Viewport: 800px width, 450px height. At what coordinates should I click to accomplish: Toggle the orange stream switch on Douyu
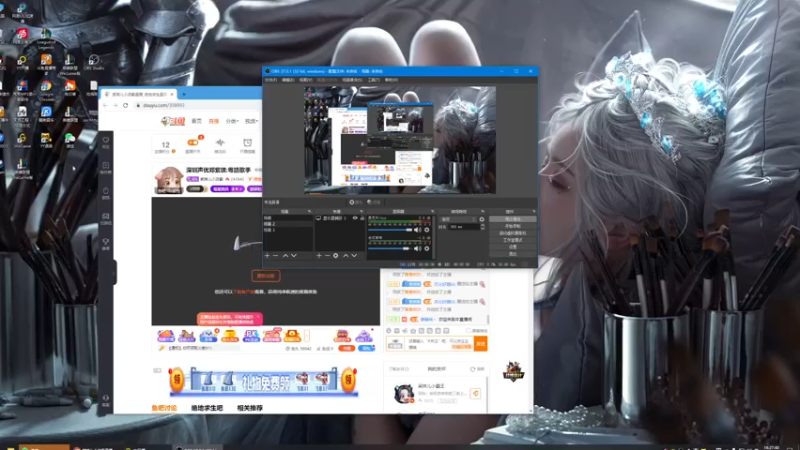click(193, 142)
